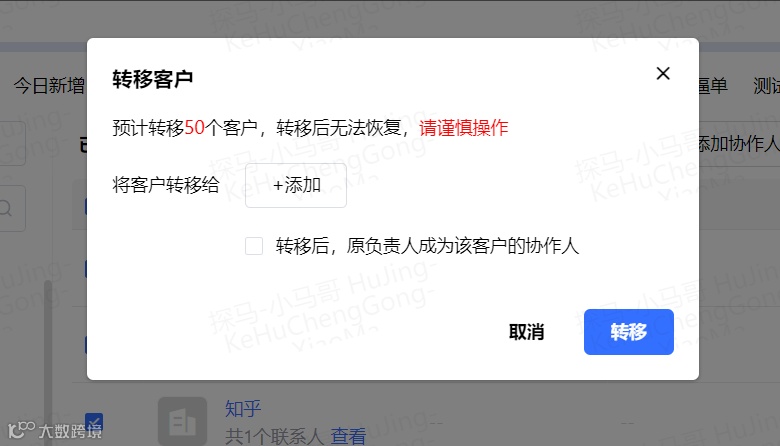Click the 转移客户 dialog title
This screenshot has width=780, height=446.
tap(153, 79)
